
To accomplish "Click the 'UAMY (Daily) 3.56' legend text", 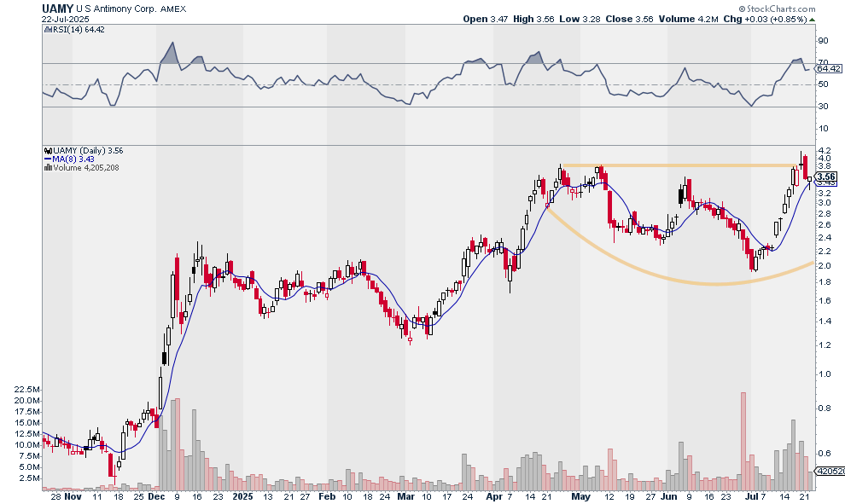I will [88, 151].
